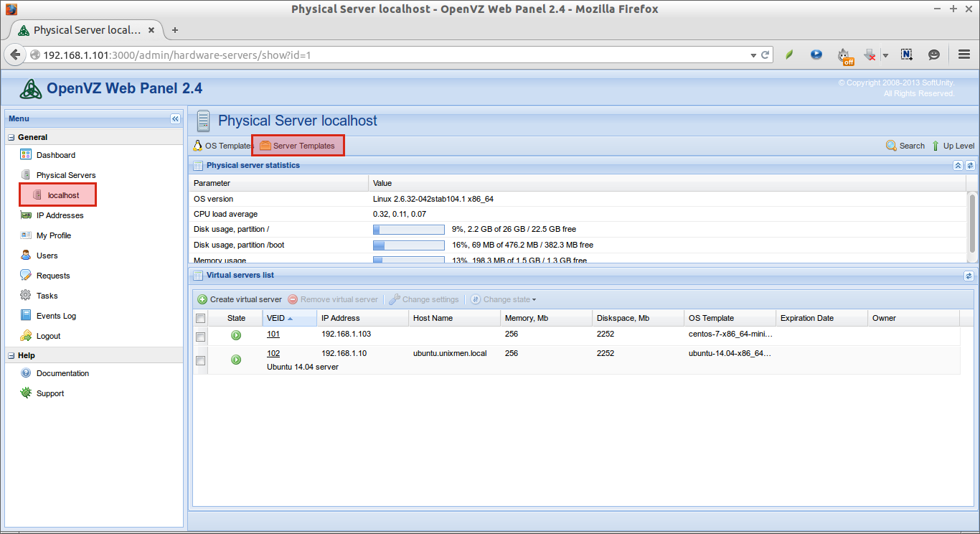
Task: Click the Search button with magnifier
Action: [x=905, y=146]
